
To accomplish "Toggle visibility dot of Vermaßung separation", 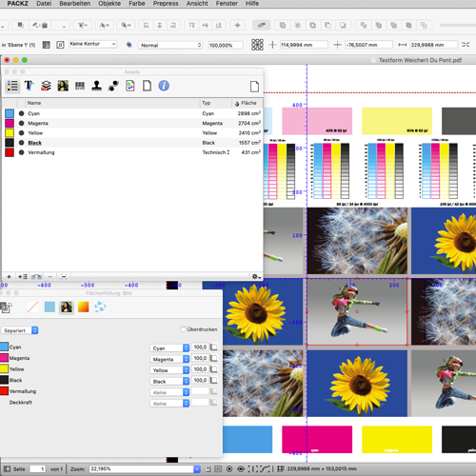I will click(x=21, y=152).
